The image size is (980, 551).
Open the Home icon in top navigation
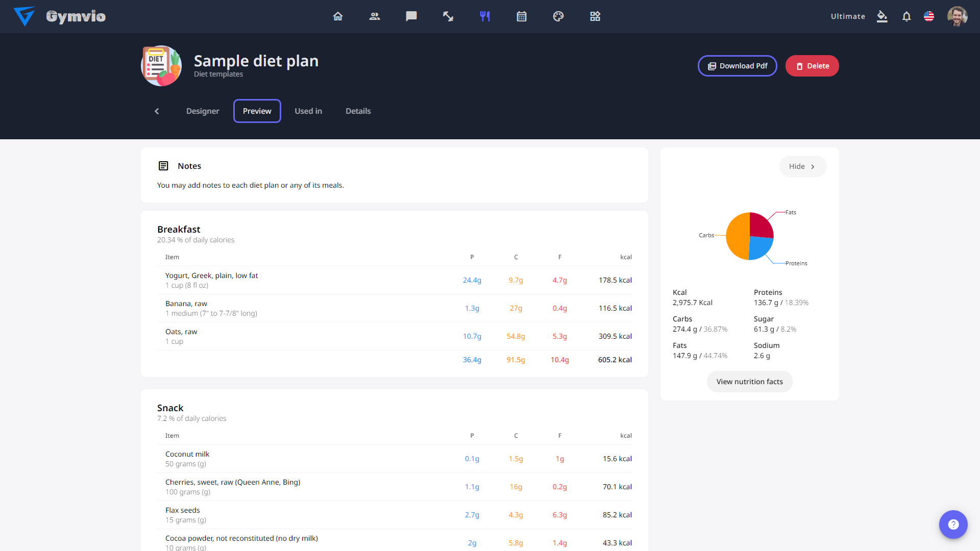pos(338,16)
